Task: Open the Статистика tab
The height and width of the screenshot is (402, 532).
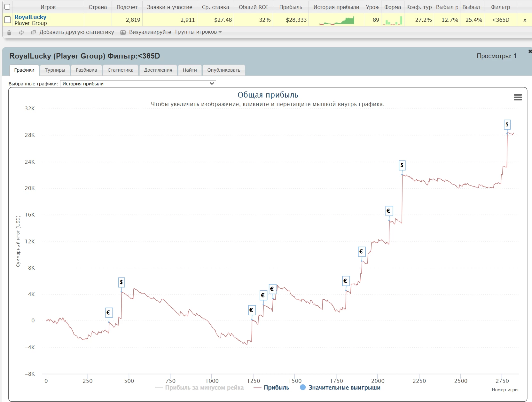Action: tap(120, 70)
